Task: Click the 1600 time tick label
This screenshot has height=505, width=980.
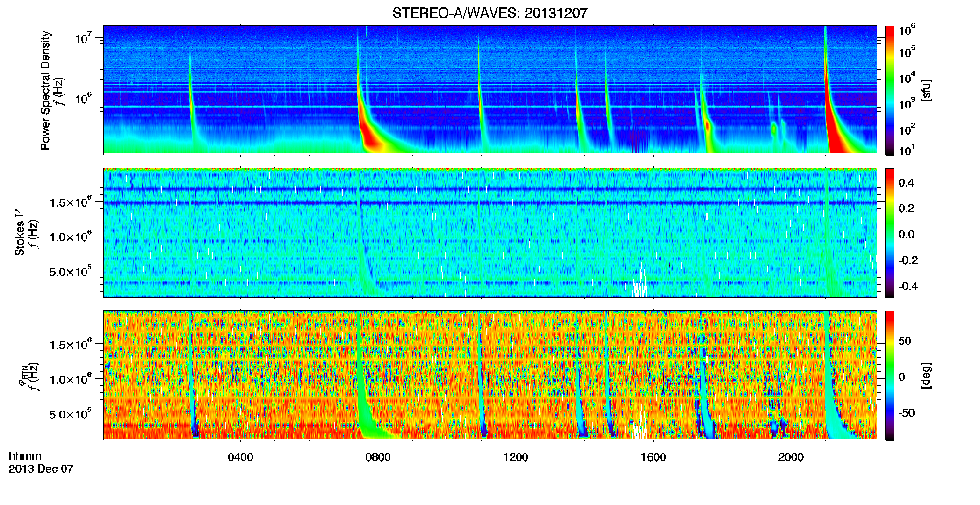Action: coord(653,457)
